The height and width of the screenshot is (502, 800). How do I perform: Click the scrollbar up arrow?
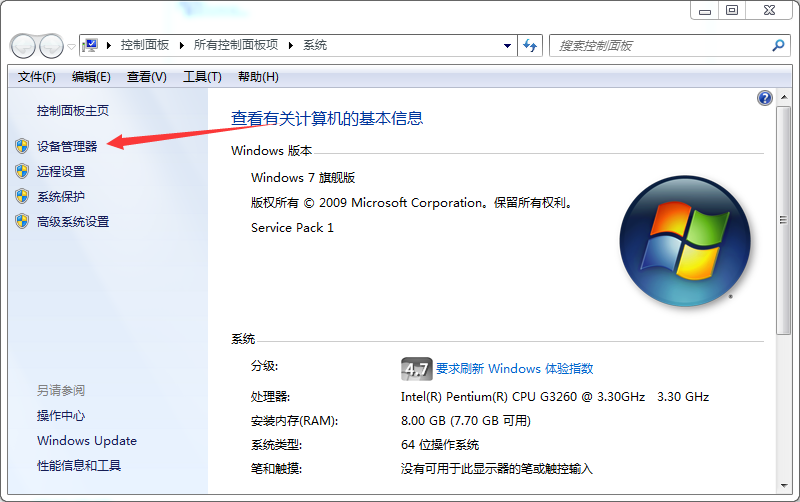pos(784,97)
